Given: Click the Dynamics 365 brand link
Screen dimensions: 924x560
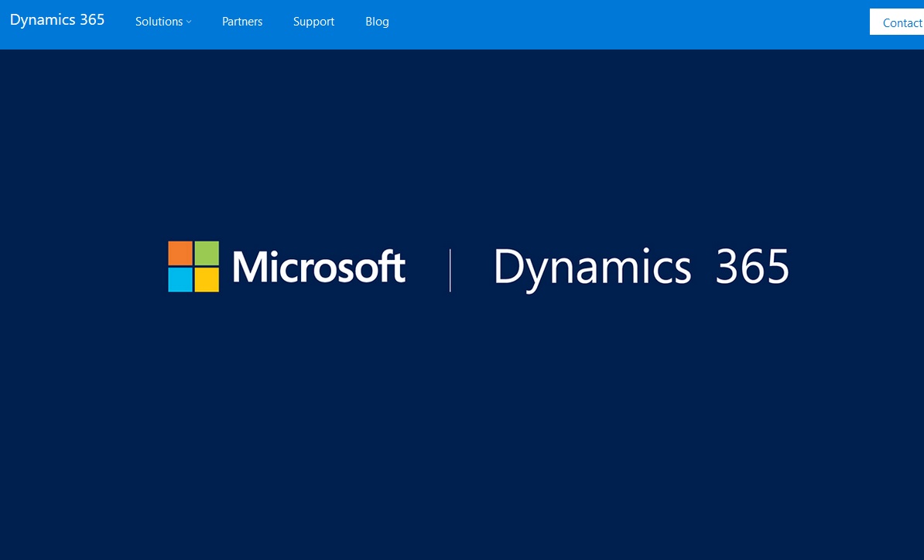Looking at the screenshot, I should click(57, 20).
